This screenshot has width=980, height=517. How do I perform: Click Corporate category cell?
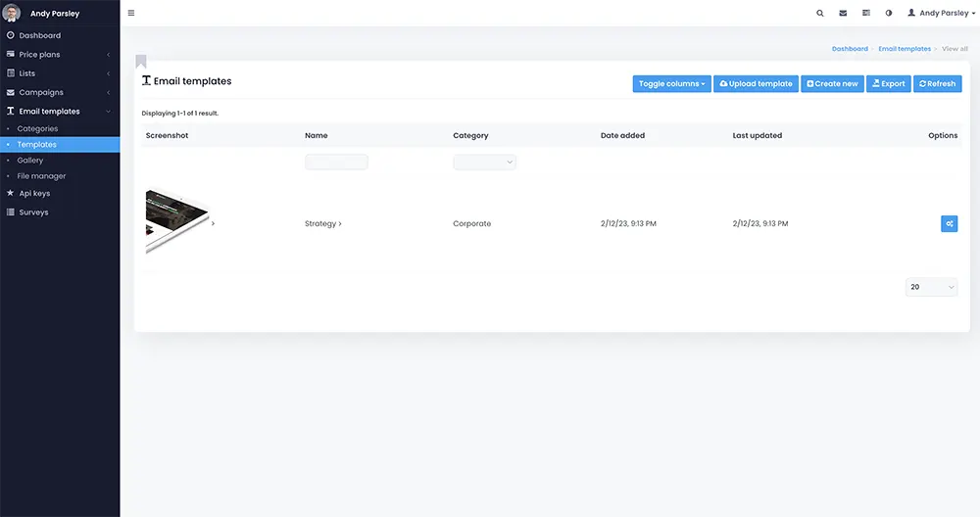472,223
